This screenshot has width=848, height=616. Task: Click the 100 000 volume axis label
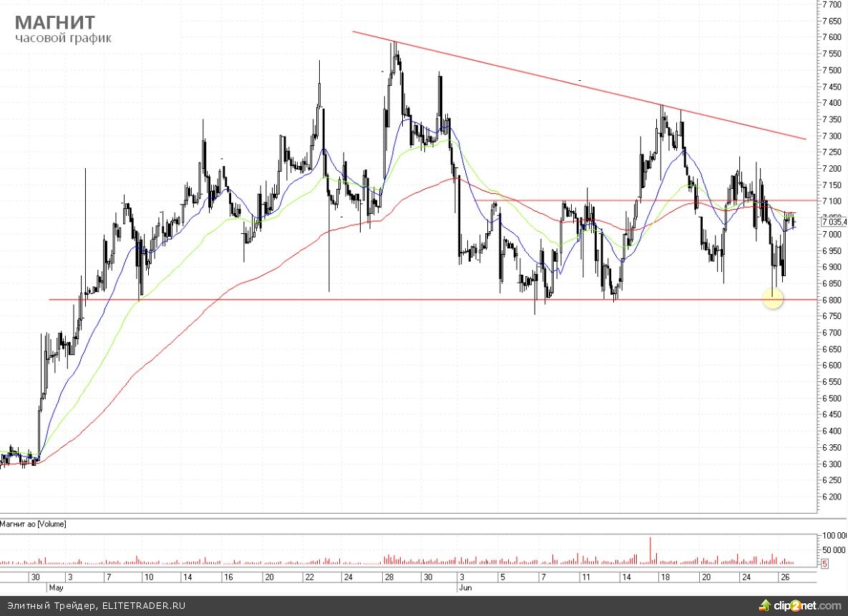click(x=833, y=536)
